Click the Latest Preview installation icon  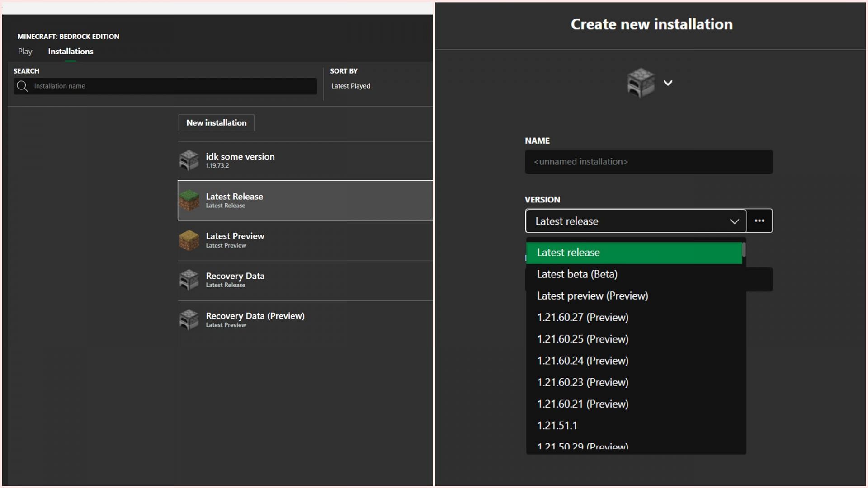coord(189,239)
